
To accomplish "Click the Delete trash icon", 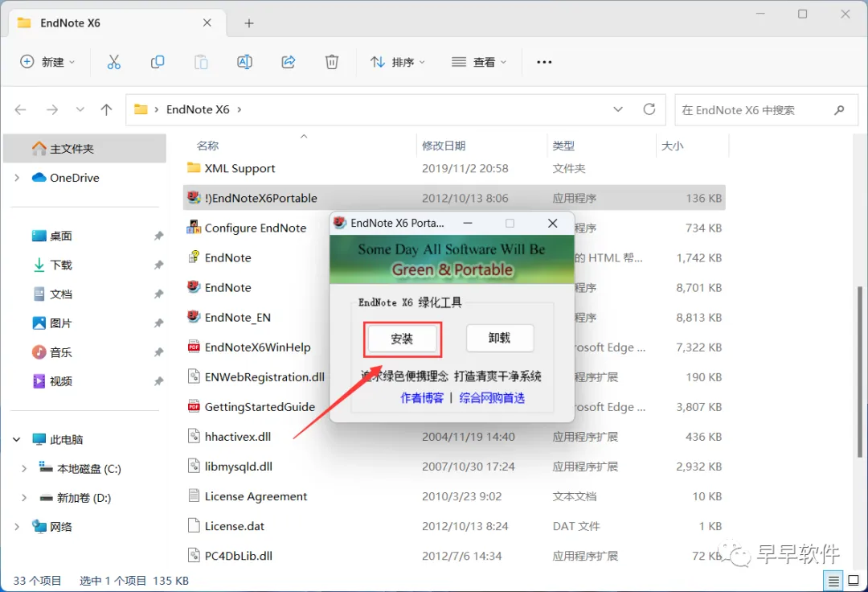I will coord(332,62).
